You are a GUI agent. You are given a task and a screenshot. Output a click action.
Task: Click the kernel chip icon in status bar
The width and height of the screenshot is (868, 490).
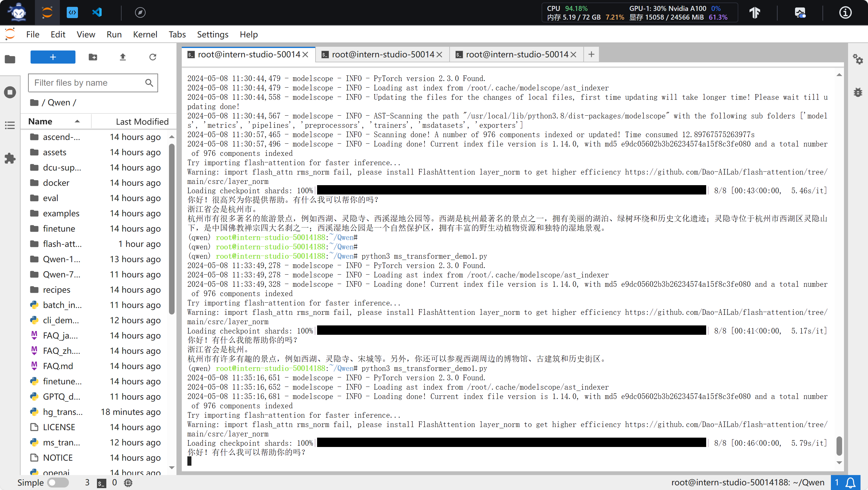point(128,483)
